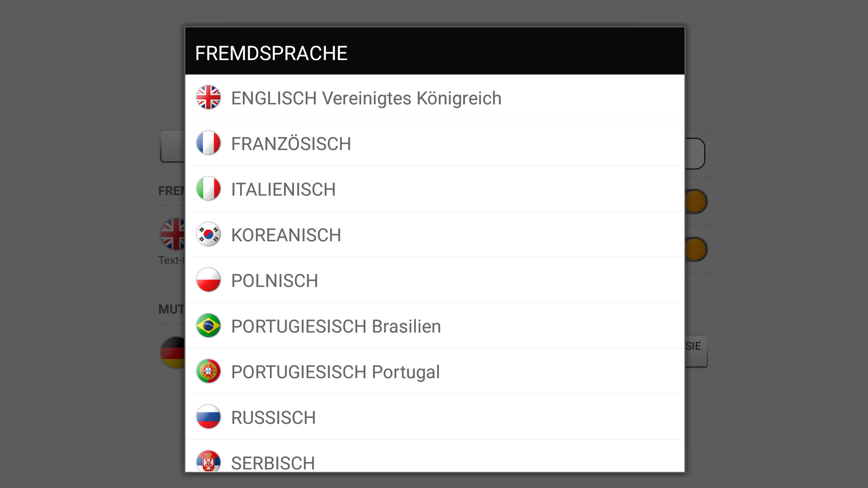868x488 pixels.
Task: Pick KOREANISCH language option
Action: click(286, 235)
